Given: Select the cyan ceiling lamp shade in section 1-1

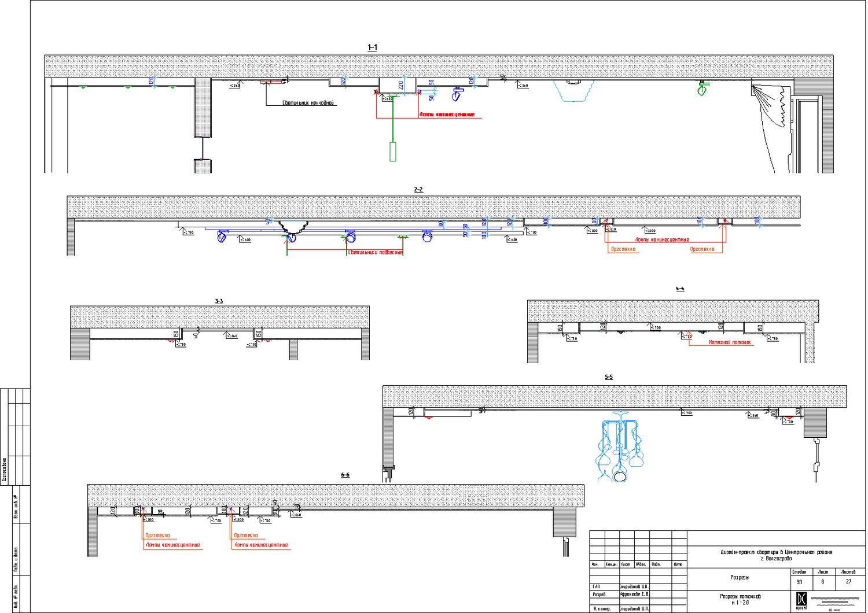Looking at the screenshot, I should click(x=573, y=91).
